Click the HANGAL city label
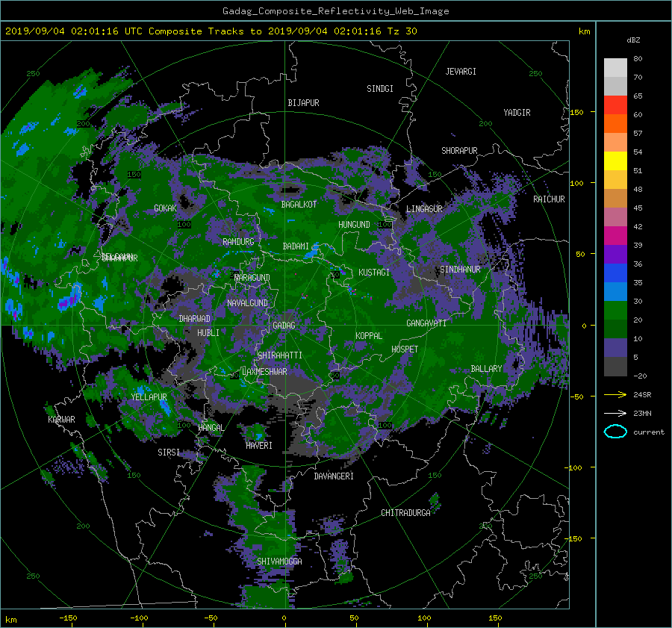Image resolution: width=672 pixels, height=628 pixels. tap(211, 428)
